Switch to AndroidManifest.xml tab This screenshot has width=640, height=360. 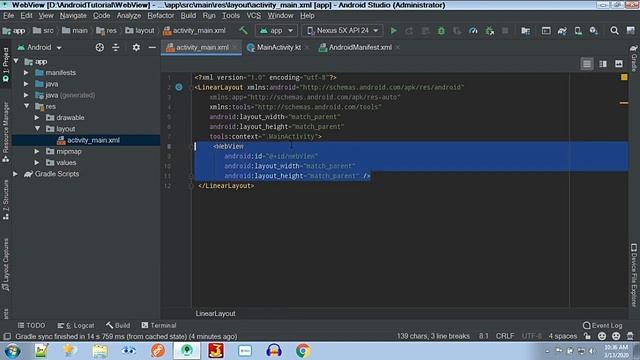(x=360, y=47)
